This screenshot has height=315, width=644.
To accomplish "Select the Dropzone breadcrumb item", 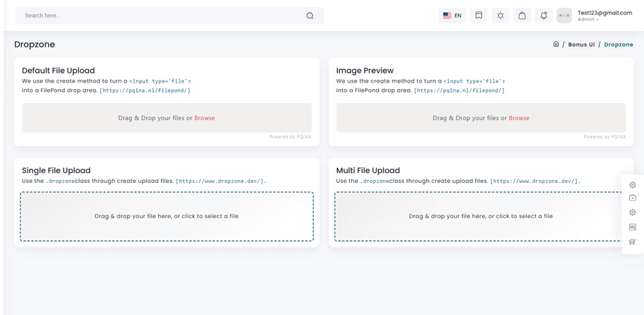I will click(618, 44).
